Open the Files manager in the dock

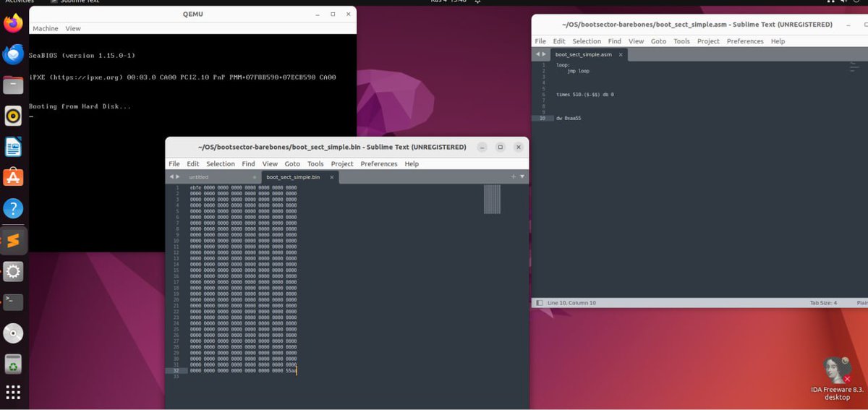13,85
